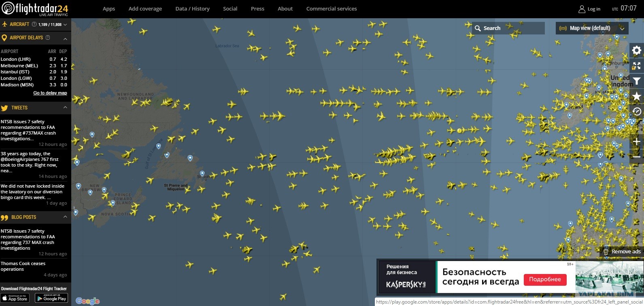Image resolution: width=644 pixels, height=306 pixels.
Task: Open the Social menu
Action: (x=230, y=9)
